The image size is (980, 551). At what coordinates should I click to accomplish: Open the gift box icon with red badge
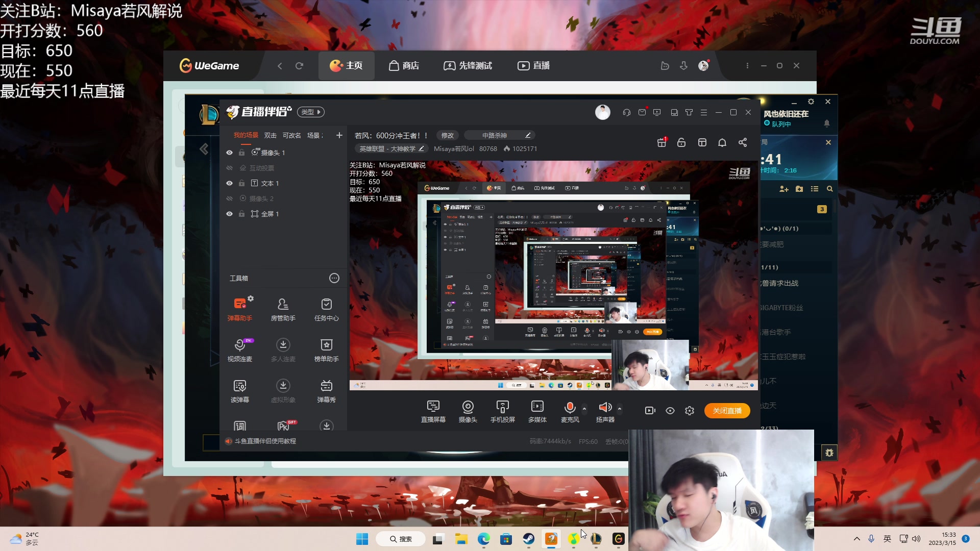coord(661,142)
